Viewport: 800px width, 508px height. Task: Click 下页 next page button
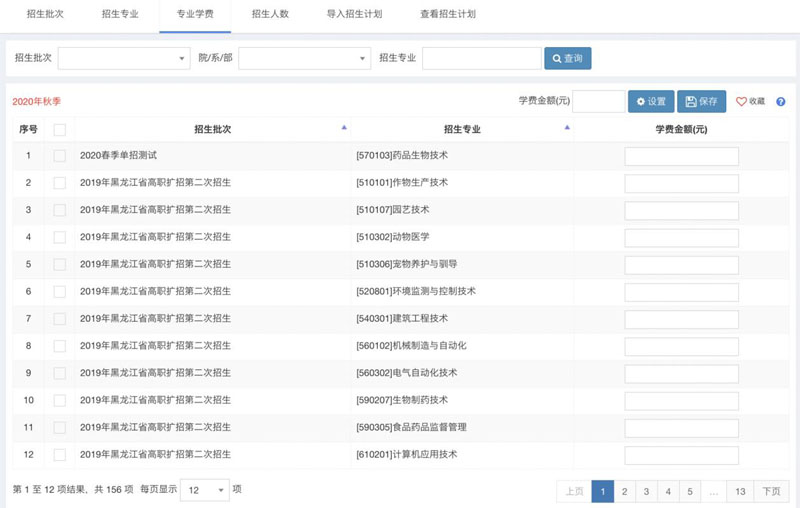[770, 491]
